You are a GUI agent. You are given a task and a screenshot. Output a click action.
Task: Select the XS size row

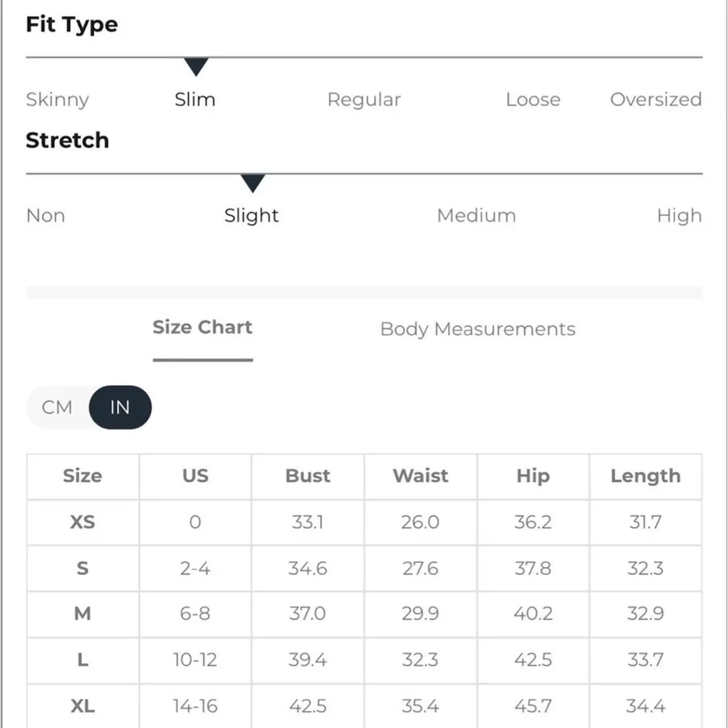point(364,523)
